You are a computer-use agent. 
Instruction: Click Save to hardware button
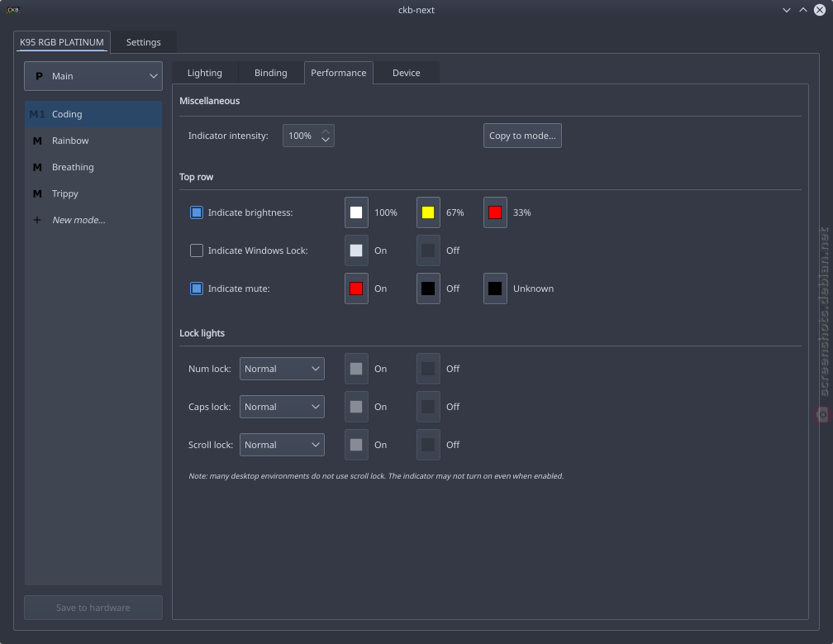tap(93, 608)
